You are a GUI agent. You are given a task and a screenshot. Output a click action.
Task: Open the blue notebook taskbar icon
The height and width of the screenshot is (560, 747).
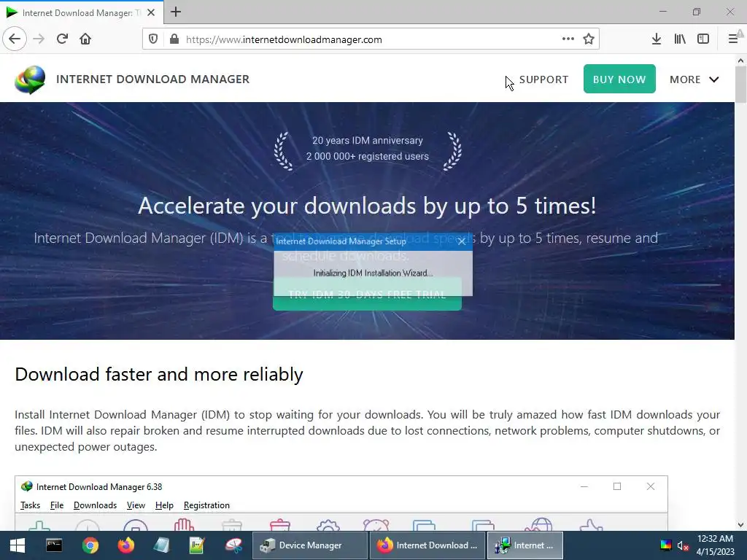pyautogui.click(x=161, y=545)
